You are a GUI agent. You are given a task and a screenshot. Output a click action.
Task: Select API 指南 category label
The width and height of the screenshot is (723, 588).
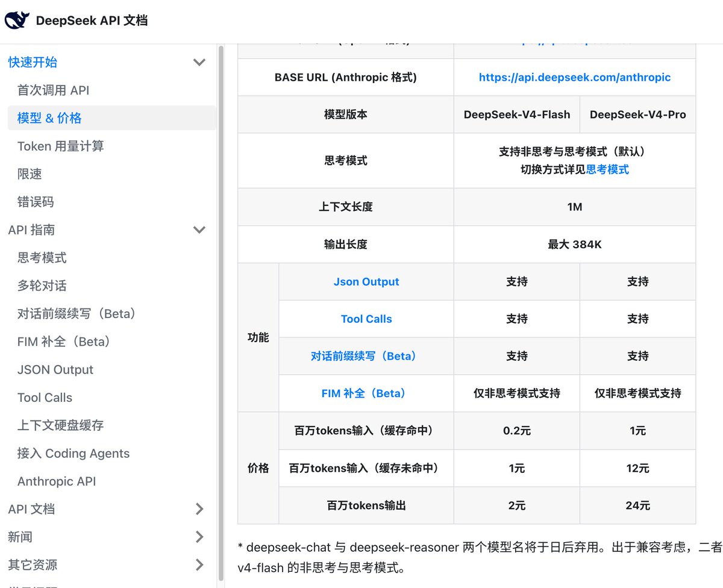pyautogui.click(x=32, y=230)
